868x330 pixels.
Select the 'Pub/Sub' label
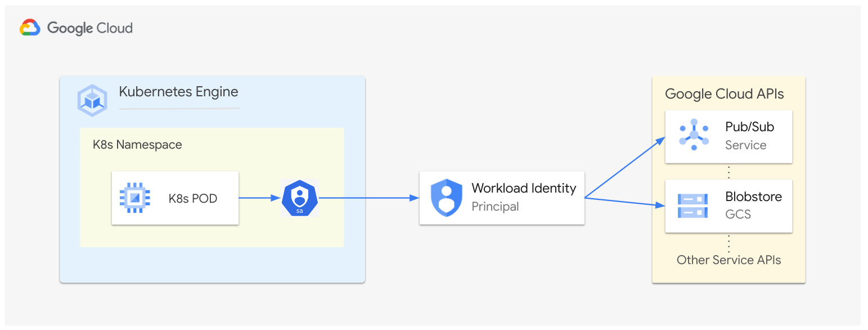[x=750, y=127]
